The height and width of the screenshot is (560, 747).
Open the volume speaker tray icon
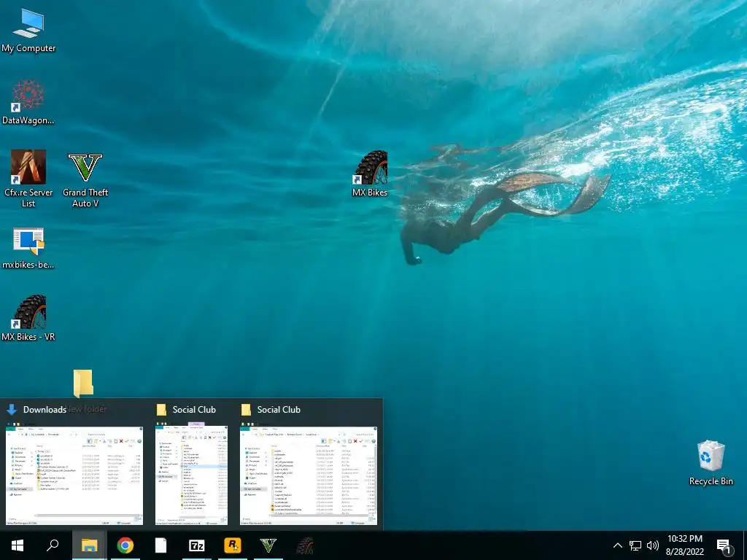click(653, 545)
